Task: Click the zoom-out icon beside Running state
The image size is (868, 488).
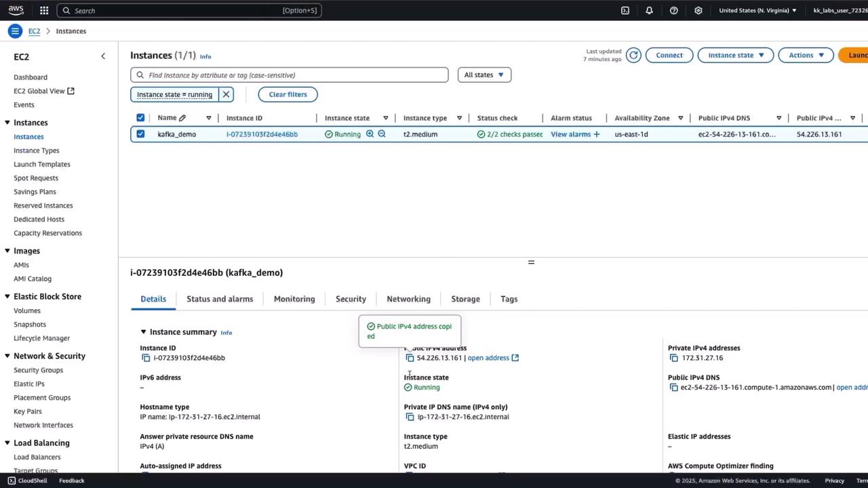Action: (x=382, y=134)
